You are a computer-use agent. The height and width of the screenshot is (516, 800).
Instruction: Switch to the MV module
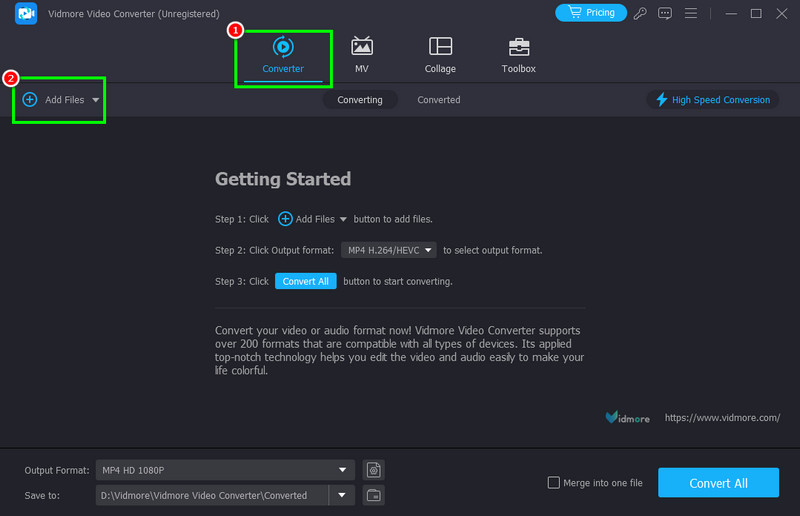tap(361, 48)
